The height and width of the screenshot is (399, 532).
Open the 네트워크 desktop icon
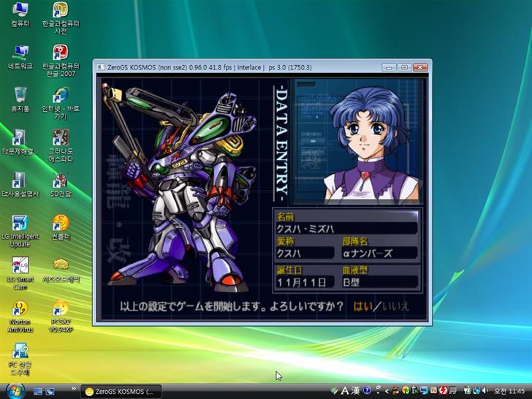[20, 57]
